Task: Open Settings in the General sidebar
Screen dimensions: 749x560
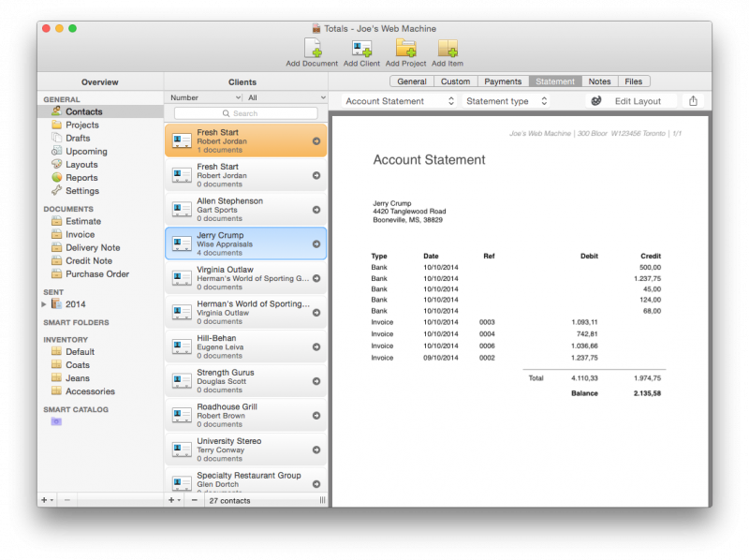Action: [81, 191]
